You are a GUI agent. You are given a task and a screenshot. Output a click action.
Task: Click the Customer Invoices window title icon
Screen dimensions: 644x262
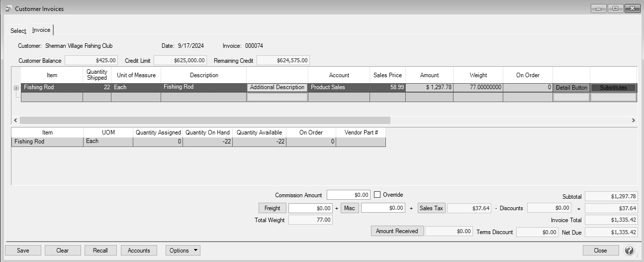coord(8,8)
